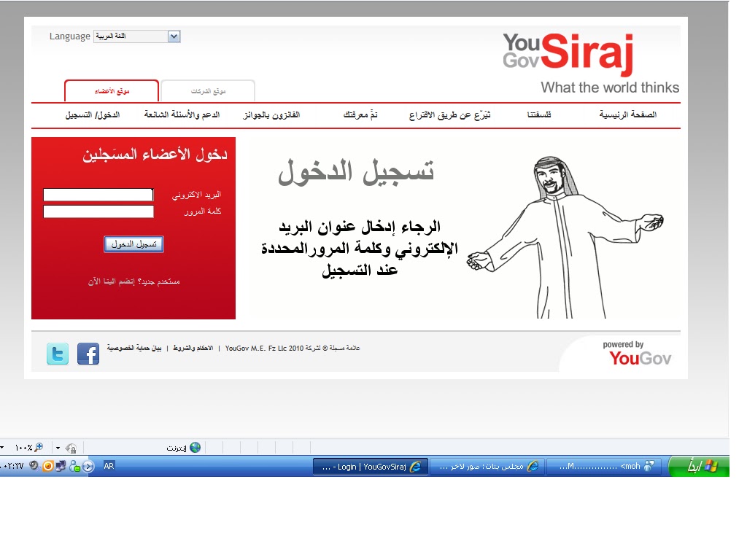Click the AR language indicator in taskbar
The image size is (747, 560).
[109, 466]
